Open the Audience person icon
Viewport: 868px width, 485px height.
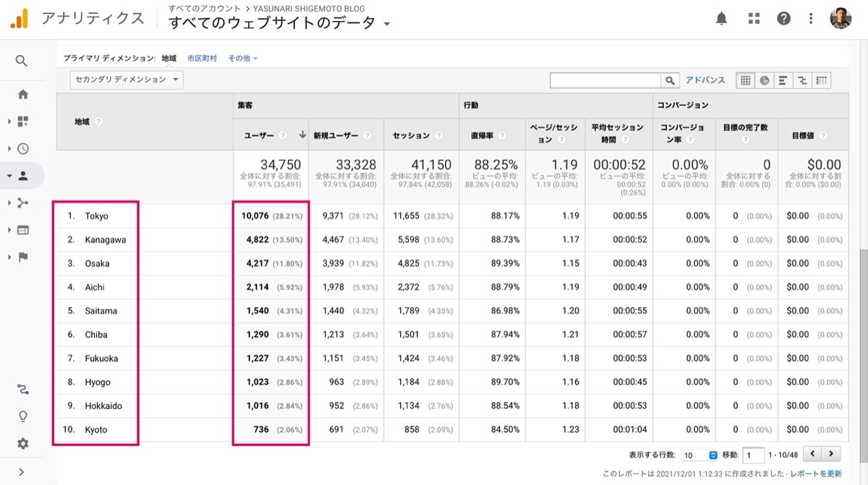pyautogui.click(x=23, y=175)
